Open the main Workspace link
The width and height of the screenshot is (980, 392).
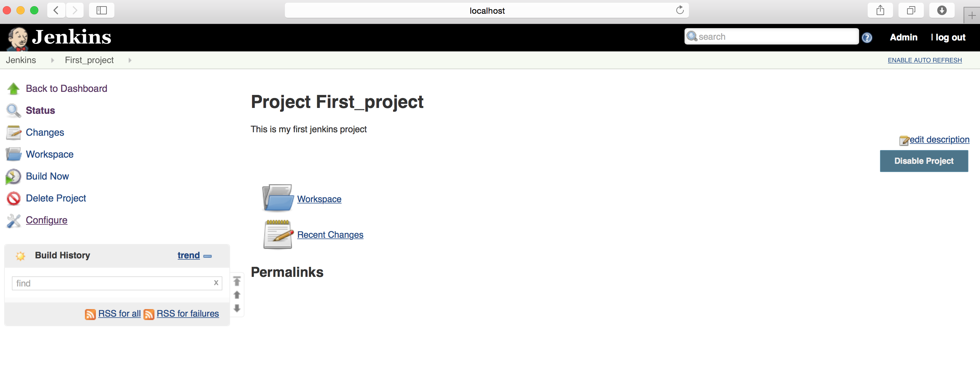pos(319,199)
